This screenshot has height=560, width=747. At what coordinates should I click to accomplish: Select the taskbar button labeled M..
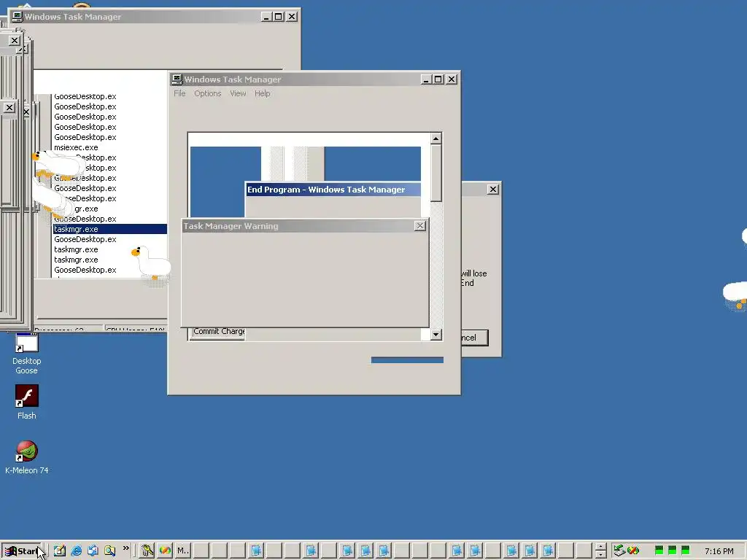click(182, 551)
